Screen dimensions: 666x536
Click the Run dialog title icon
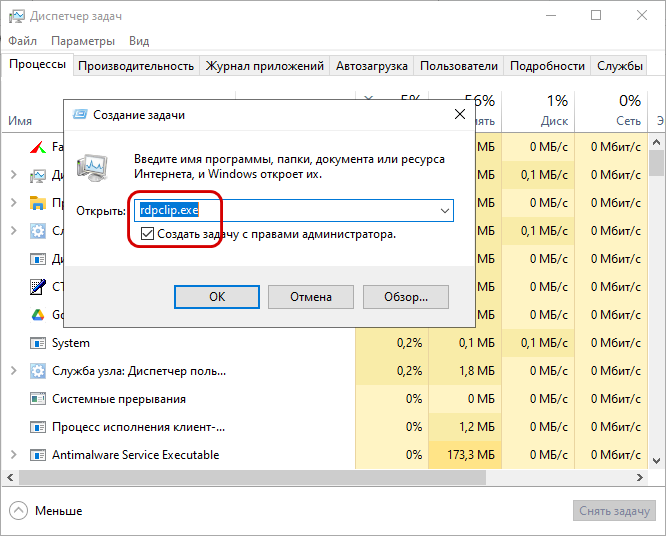click(80, 115)
